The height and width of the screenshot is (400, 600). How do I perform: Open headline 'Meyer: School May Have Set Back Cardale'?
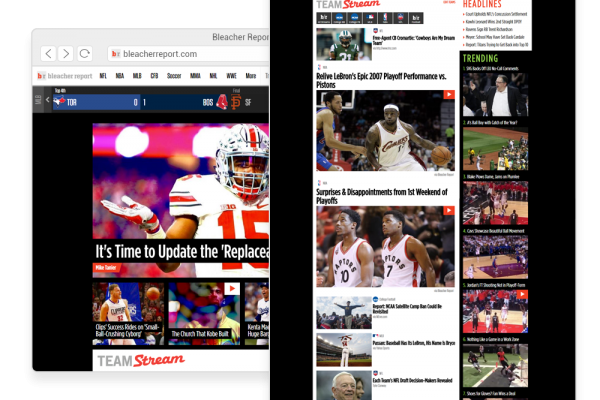pyautogui.click(x=495, y=37)
